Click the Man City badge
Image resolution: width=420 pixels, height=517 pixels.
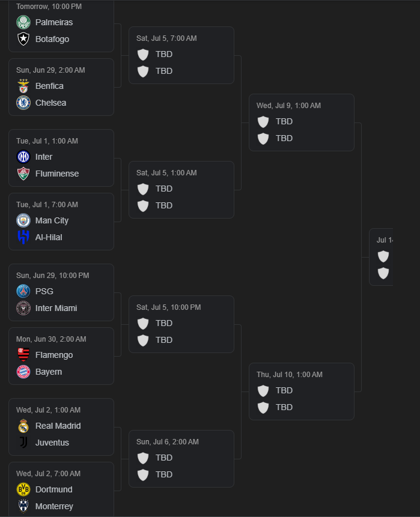point(23,220)
